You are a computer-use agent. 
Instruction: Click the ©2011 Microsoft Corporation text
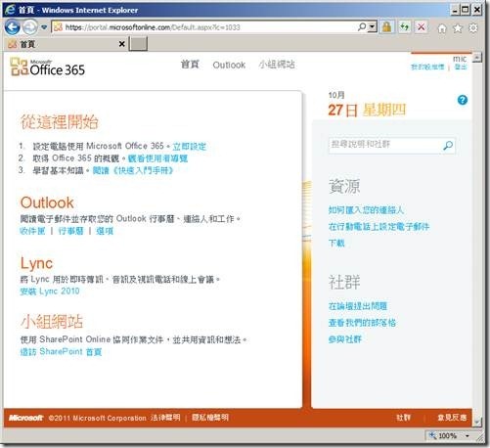click(97, 418)
